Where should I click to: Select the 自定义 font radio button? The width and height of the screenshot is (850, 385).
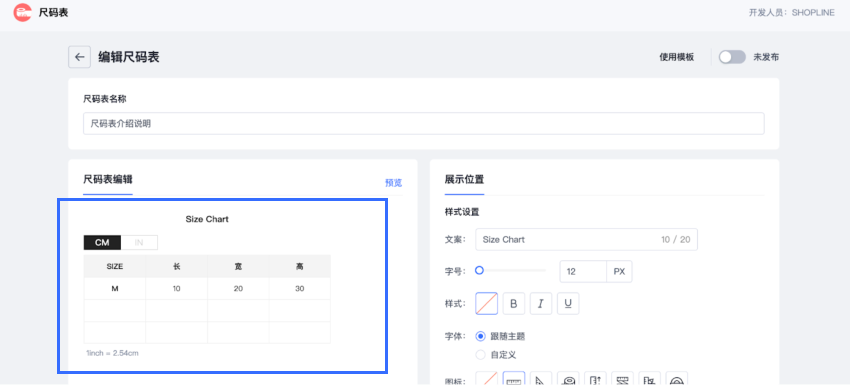pos(480,355)
